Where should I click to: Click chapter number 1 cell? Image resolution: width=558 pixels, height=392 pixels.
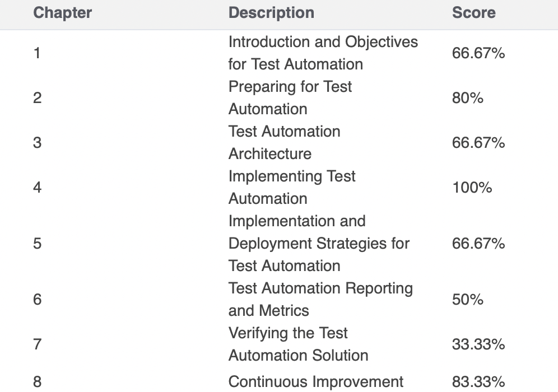37,53
